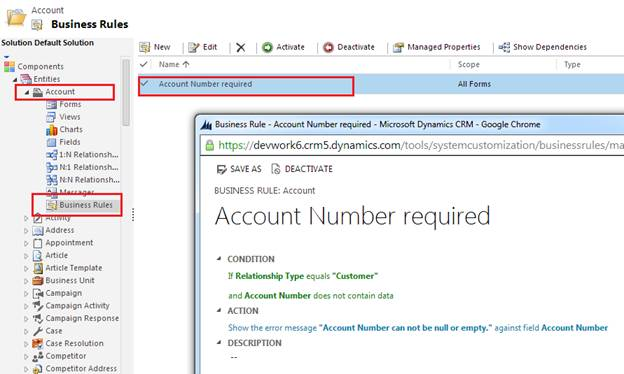This screenshot has height=374, width=624.
Task: Click the Case wrench icon
Action: click(38, 331)
